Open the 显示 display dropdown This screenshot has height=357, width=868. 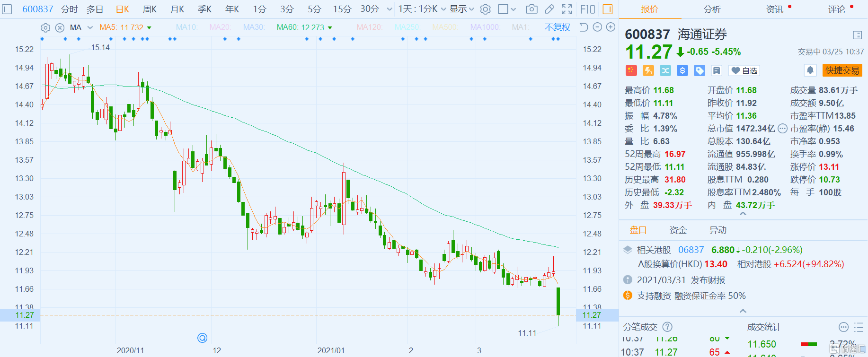461,9
